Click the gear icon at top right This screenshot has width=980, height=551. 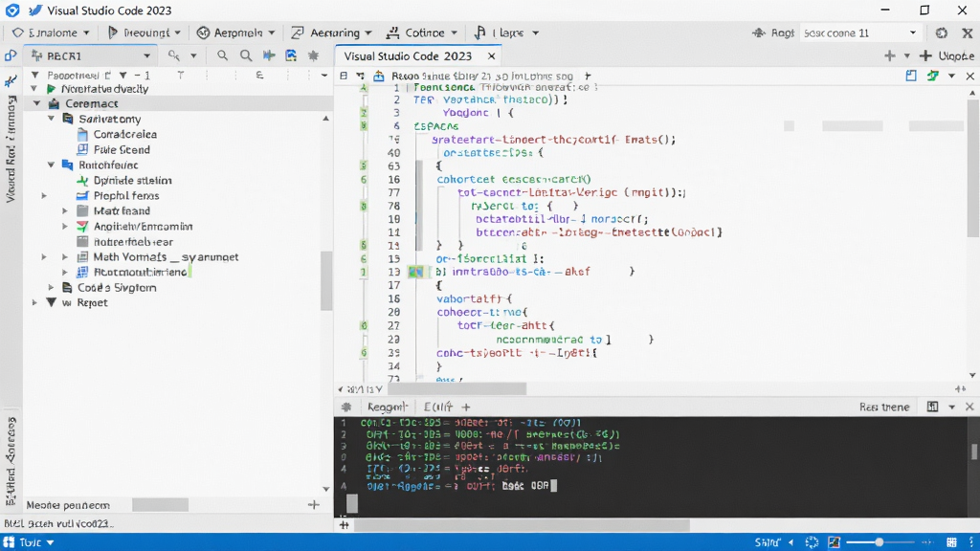(942, 33)
